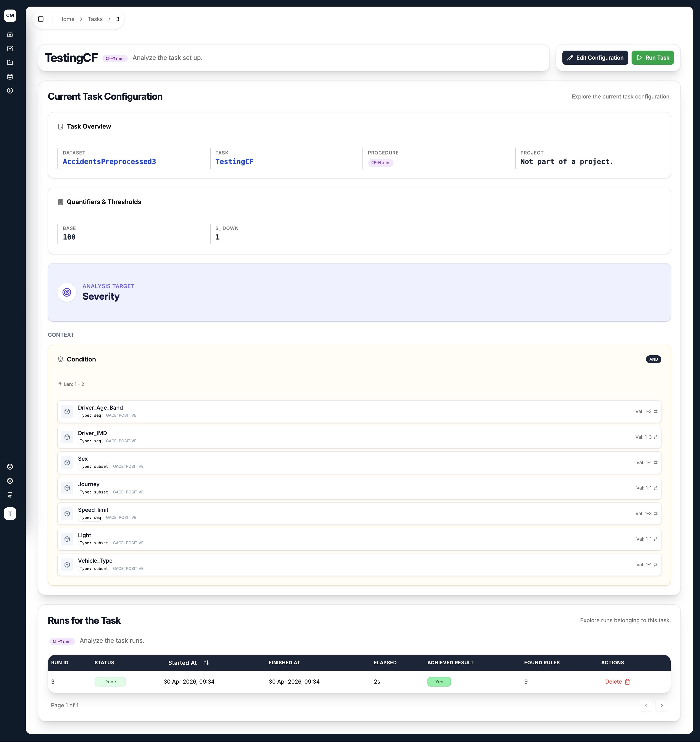Click the 'Page 1 of 1' label

pos(65,705)
